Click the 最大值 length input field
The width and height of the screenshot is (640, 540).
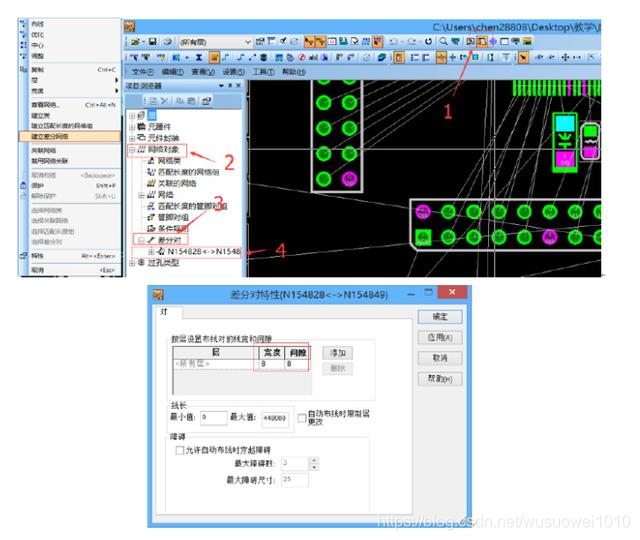pos(275,418)
